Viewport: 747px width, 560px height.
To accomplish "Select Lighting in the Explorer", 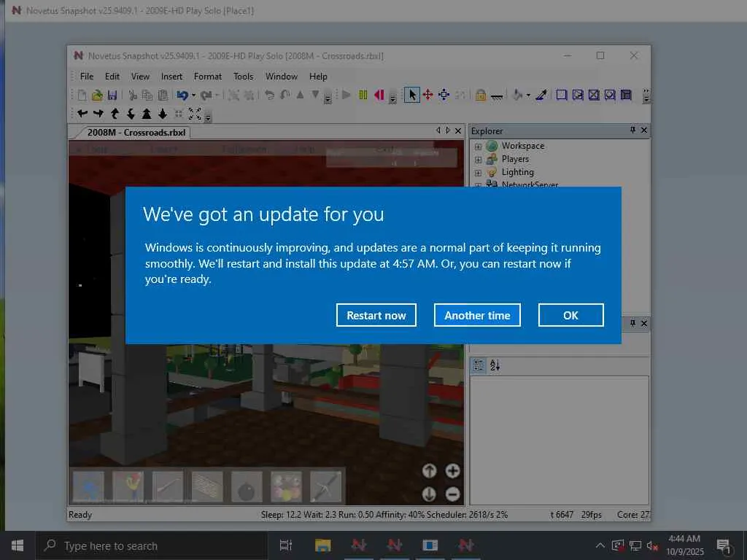I will click(x=517, y=172).
